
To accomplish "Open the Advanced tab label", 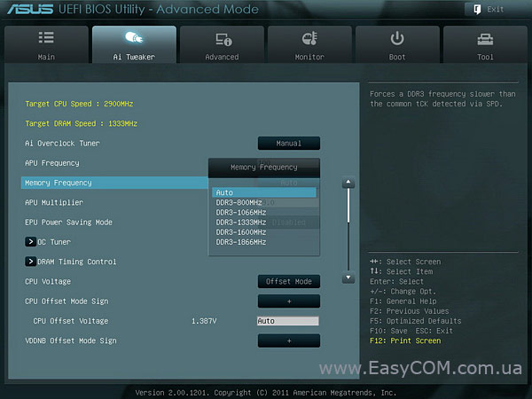I will coord(222,57).
